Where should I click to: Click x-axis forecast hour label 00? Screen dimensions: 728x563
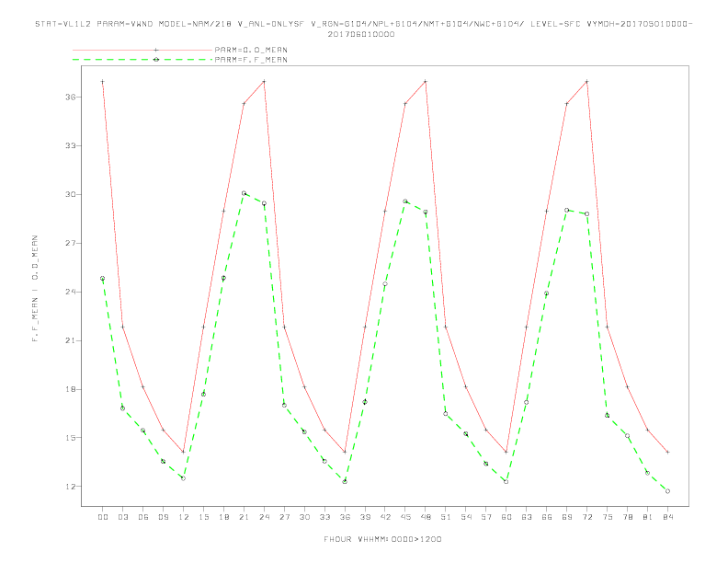coord(103,517)
